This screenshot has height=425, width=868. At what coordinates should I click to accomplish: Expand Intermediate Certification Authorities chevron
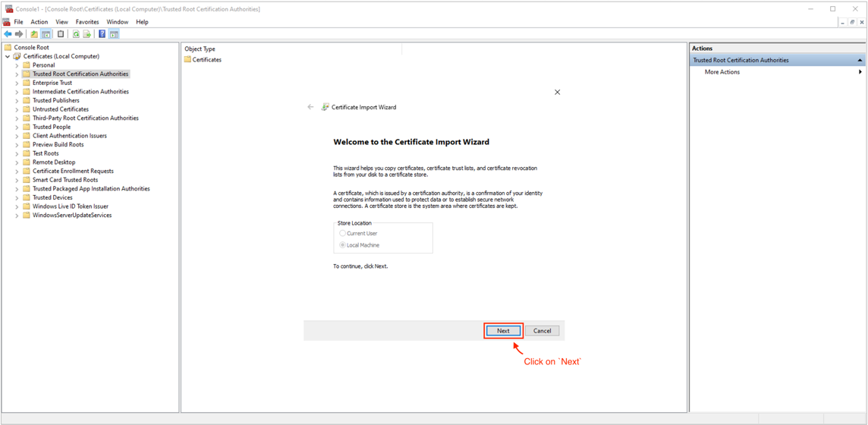coord(17,92)
